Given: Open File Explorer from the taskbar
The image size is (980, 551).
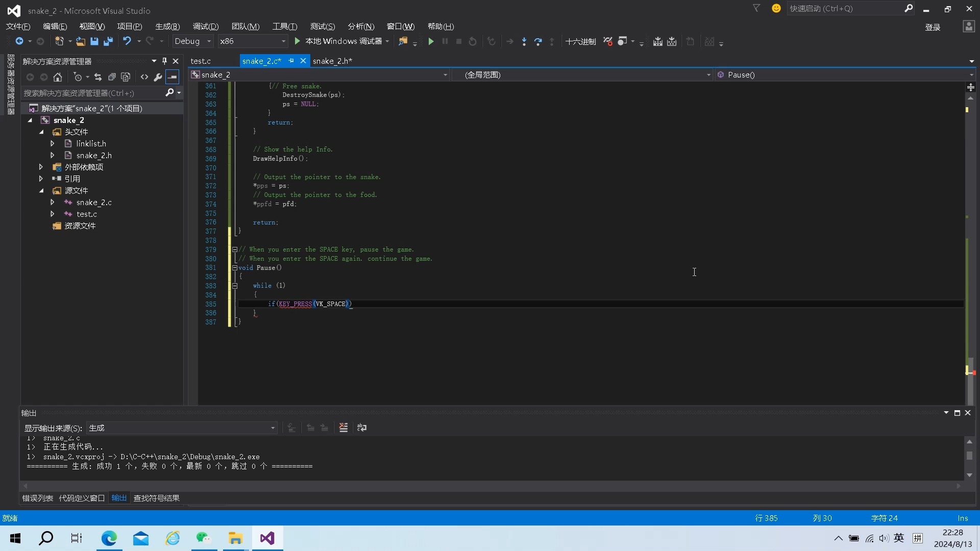Looking at the screenshot, I should click(235, 538).
